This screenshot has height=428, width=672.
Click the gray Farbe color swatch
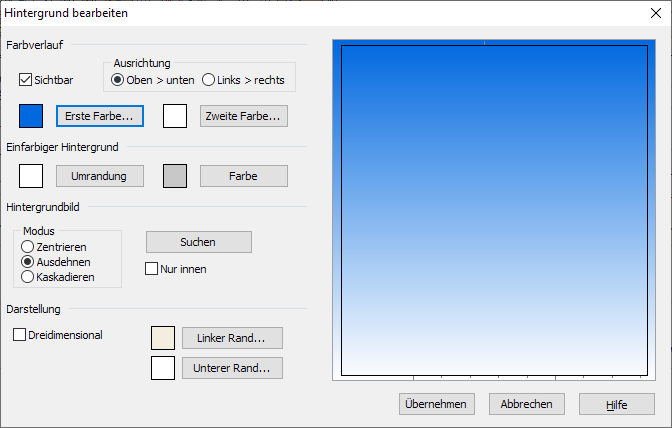pyautogui.click(x=175, y=176)
